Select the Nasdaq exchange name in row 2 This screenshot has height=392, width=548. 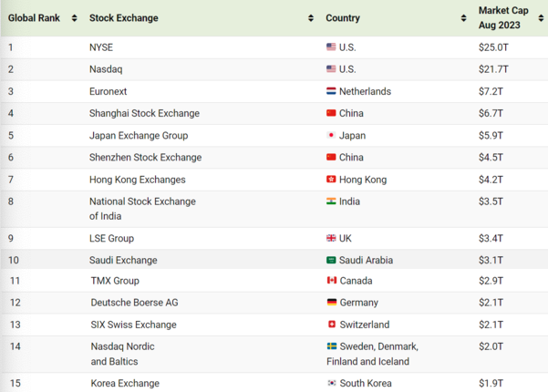pyautogui.click(x=106, y=69)
